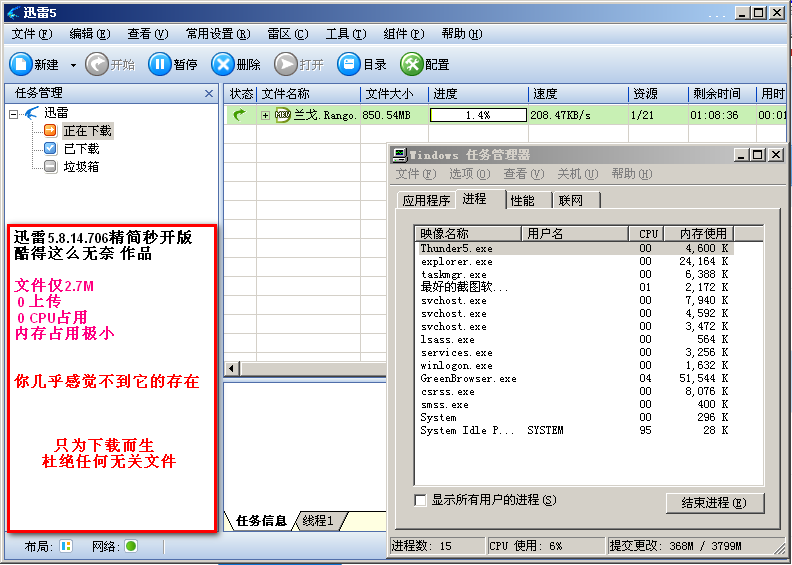Click the horizontal scrollbar left arrow
792x565 pixels.
tap(232, 369)
